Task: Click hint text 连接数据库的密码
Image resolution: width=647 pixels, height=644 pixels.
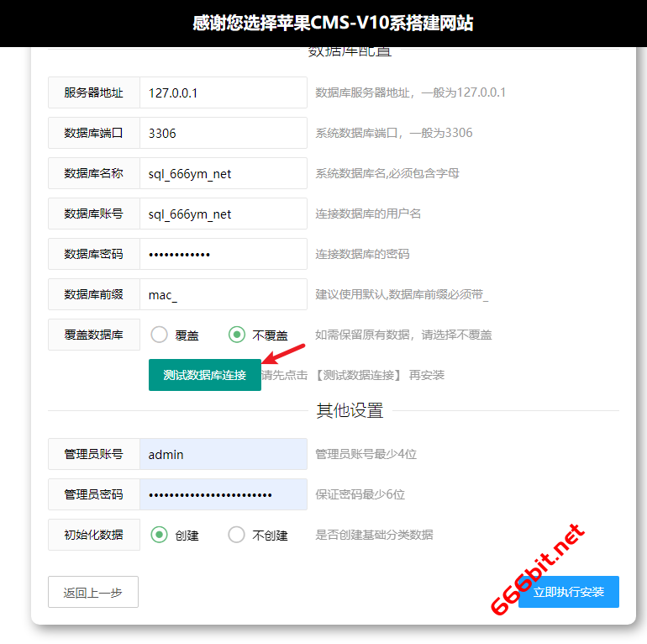Action: click(362, 254)
